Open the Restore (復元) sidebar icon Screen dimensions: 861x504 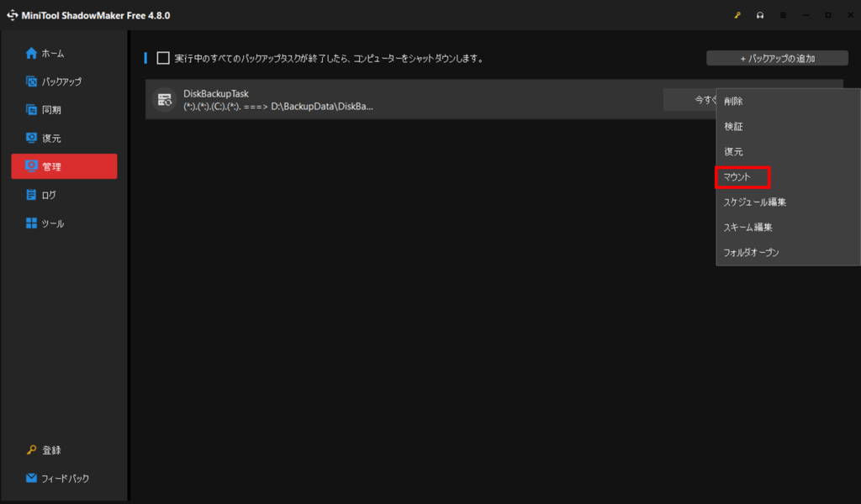tap(32, 139)
